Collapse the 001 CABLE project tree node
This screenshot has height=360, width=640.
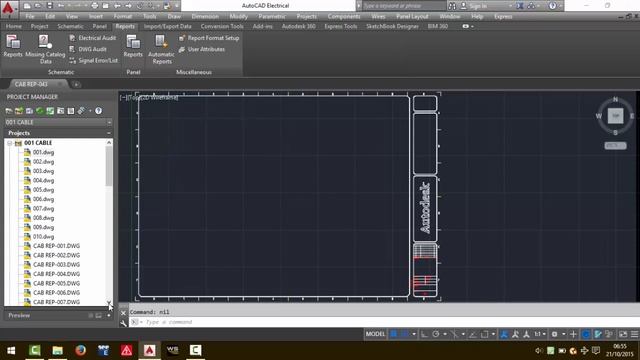point(9,143)
